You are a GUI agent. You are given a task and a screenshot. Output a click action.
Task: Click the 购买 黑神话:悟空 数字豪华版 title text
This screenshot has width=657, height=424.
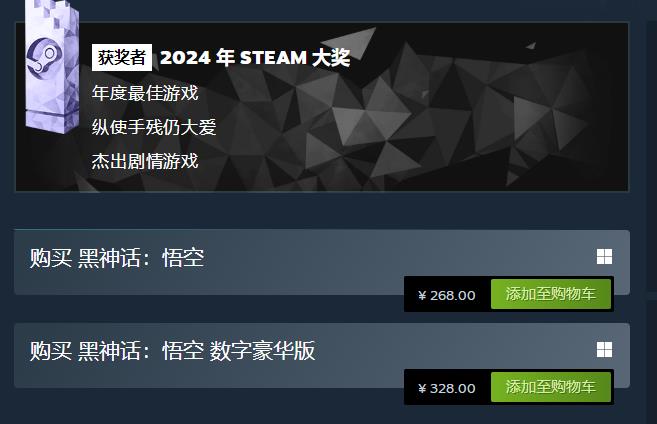click(172, 351)
